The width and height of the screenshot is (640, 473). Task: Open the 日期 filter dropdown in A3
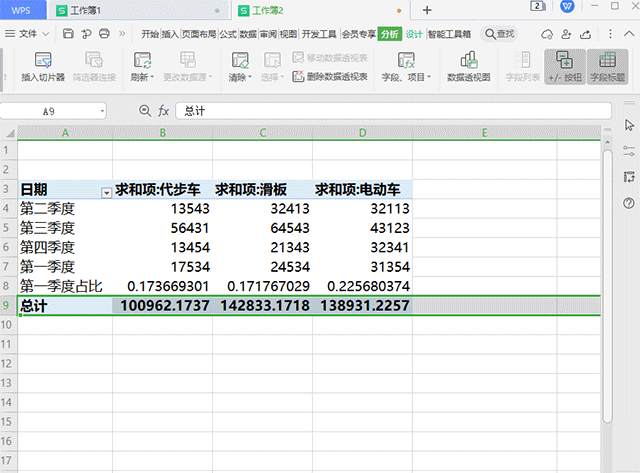click(106, 193)
